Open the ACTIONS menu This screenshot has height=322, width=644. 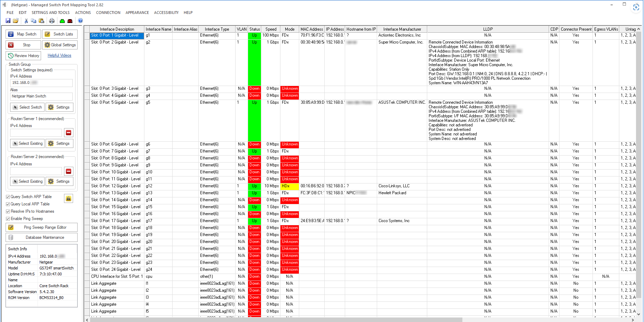tap(83, 13)
